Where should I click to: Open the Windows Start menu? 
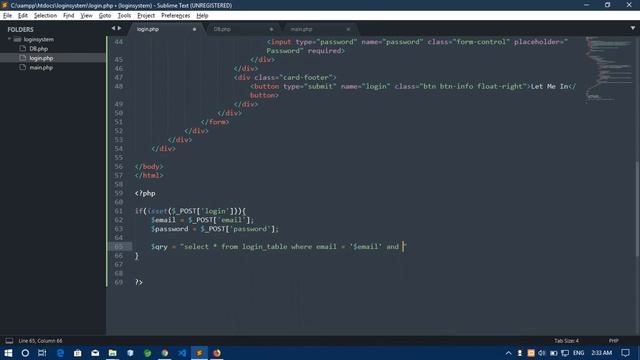8,353
